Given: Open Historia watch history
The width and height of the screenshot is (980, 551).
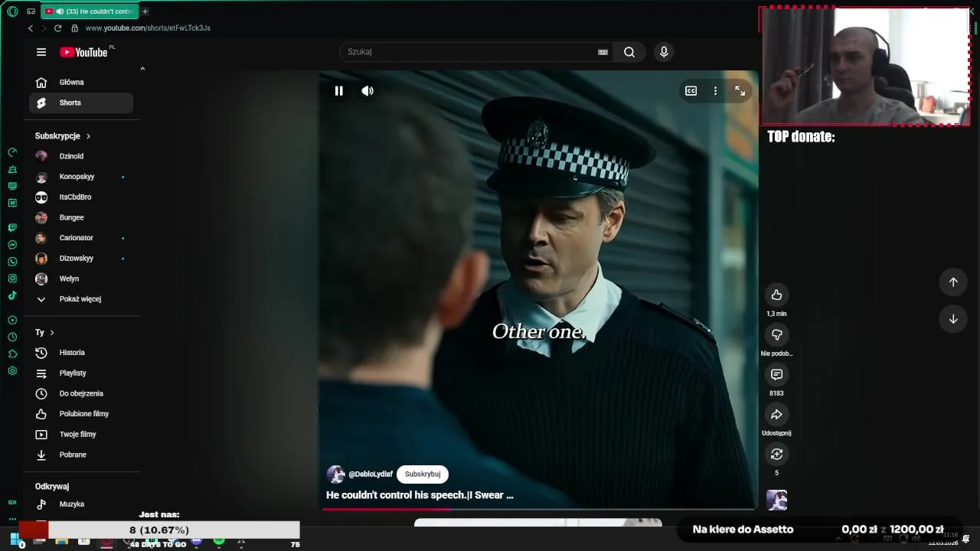Looking at the screenshot, I should point(81,353).
